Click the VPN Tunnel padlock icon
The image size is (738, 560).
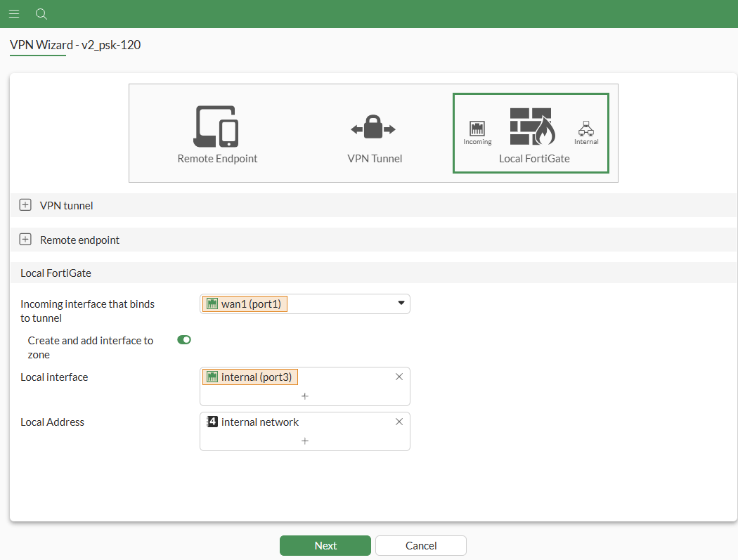pos(374,126)
